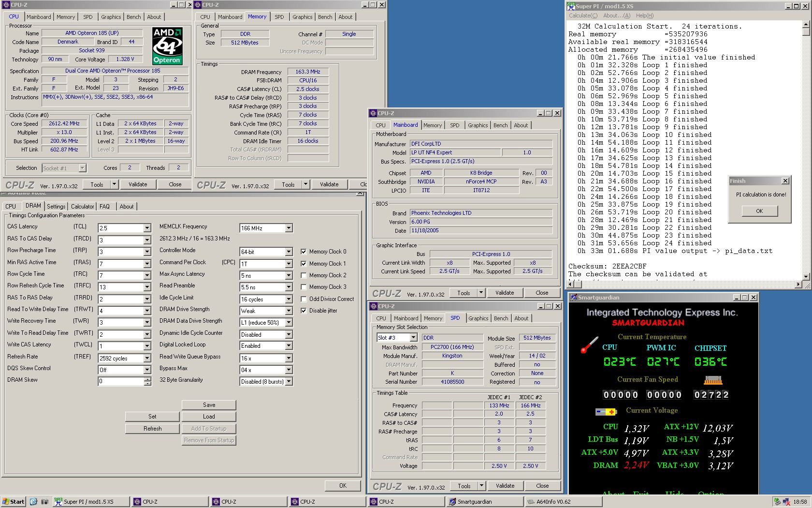Click the Smartguardian window title icon

point(574,298)
